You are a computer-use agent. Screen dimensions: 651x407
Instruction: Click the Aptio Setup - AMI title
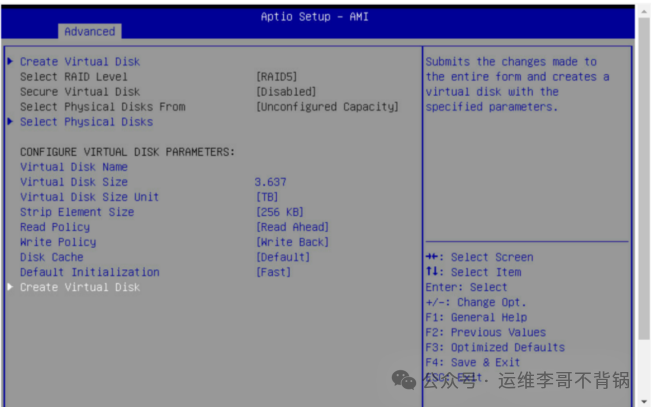click(x=314, y=17)
